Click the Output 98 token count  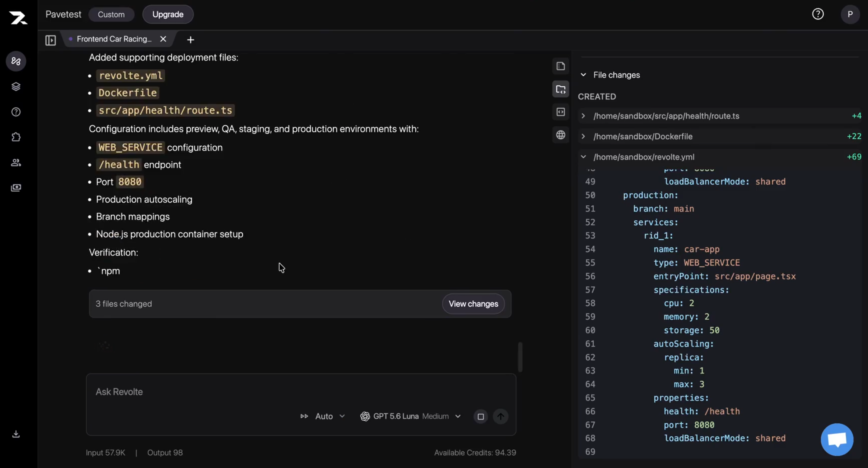coord(165,453)
